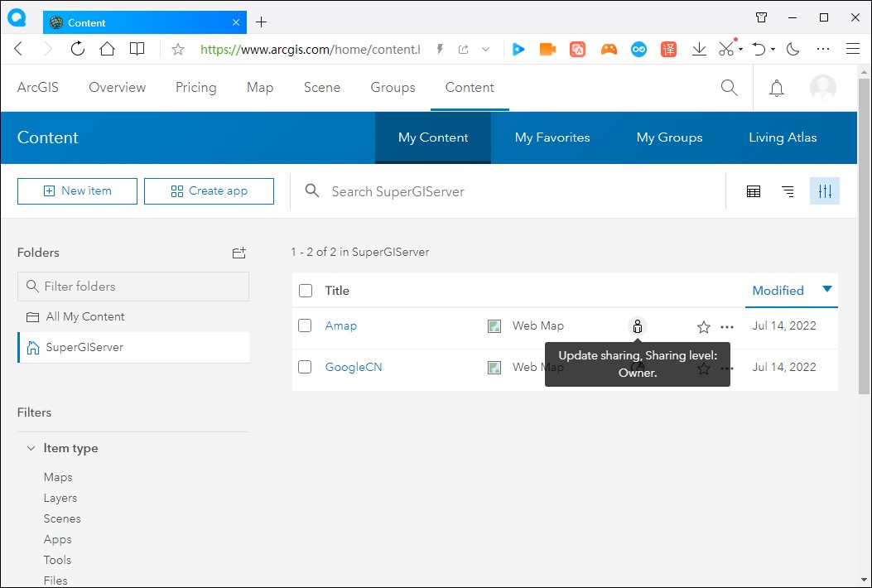Image resolution: width=872 pixels, height=588 pixels.
Task: Open more options for Amap row
Action: point(727,327)
